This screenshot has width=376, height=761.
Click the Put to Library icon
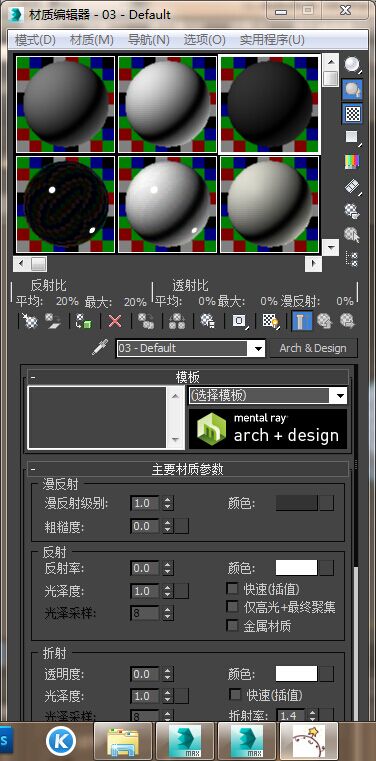(208, 321)
